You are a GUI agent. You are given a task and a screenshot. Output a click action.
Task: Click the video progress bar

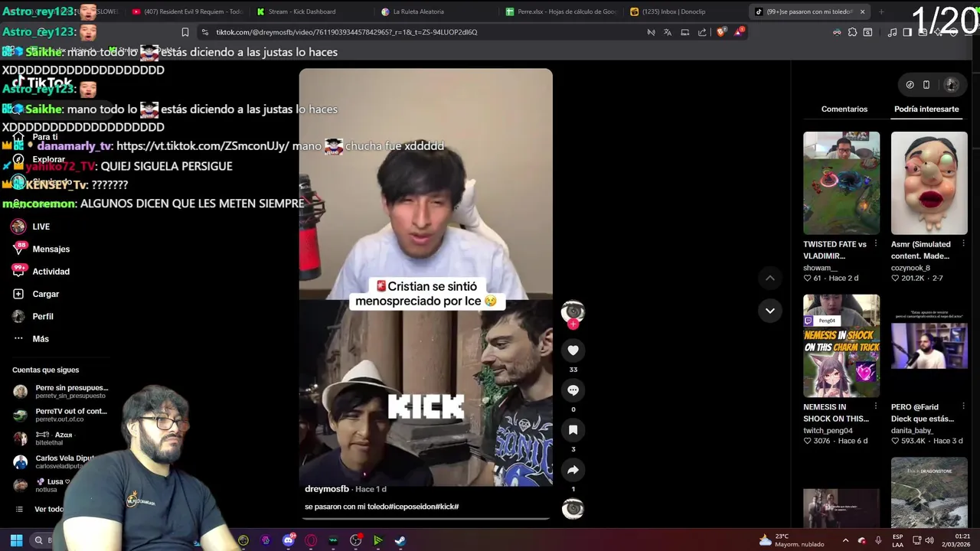(426, 518)
